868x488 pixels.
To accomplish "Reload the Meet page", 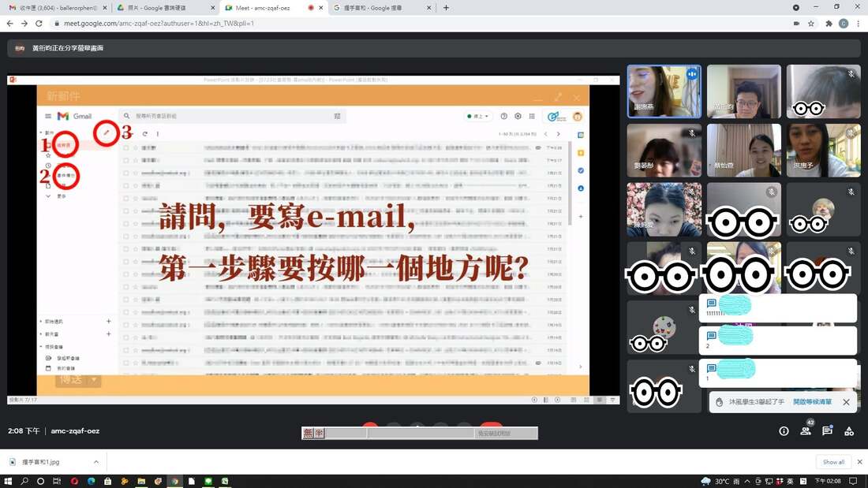I will click(39, 23).
